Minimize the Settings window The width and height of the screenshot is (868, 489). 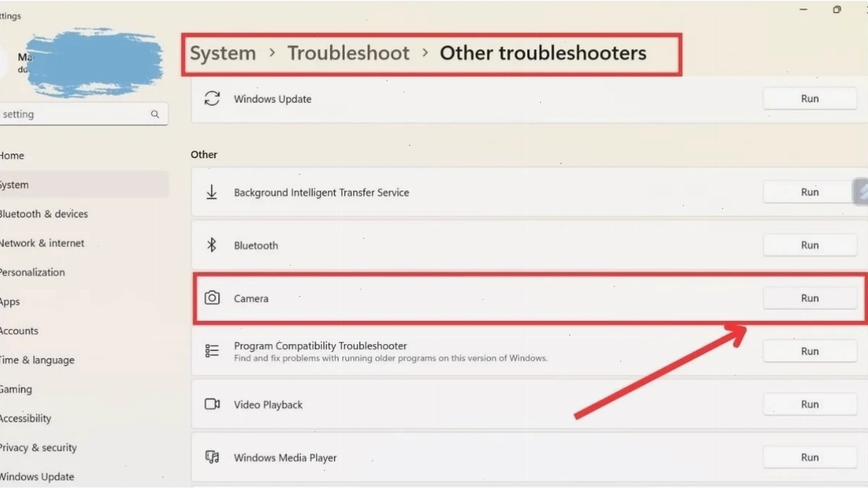(803, 9)
